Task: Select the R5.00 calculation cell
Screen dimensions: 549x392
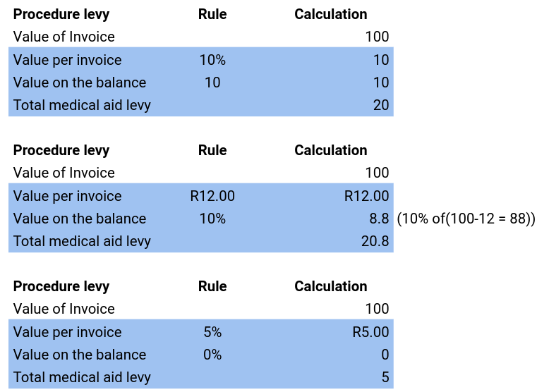Action: (x=370, y=332)
